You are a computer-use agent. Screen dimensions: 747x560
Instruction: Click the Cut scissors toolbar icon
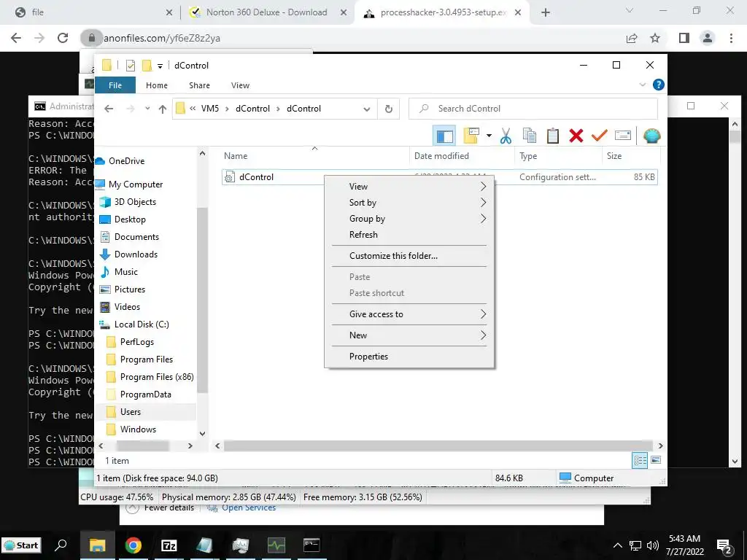click(506, 136)
